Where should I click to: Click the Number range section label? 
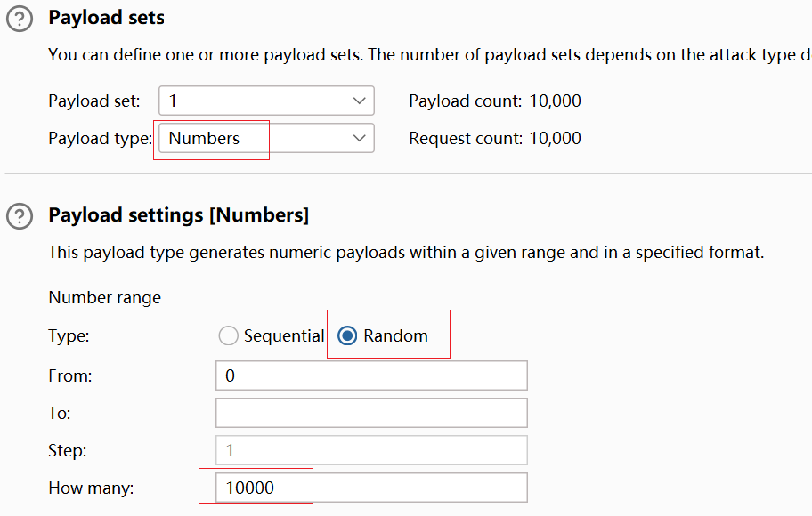coord(104,298)
